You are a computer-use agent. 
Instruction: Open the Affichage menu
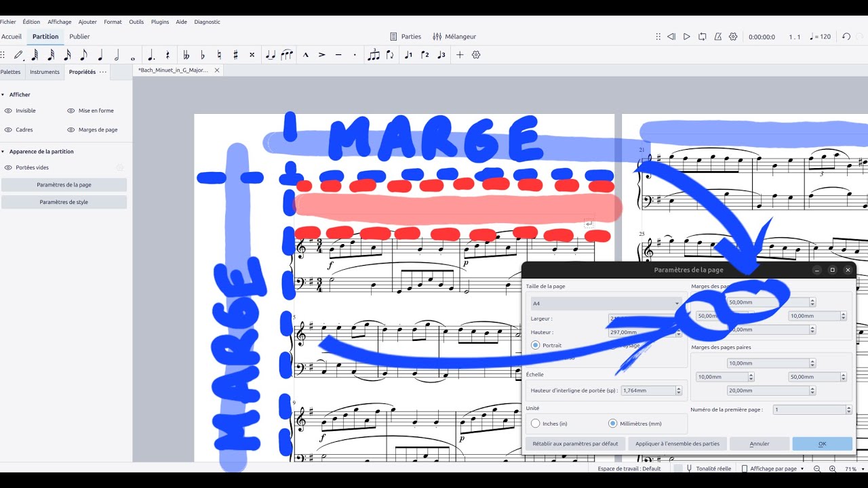(60, 22)
